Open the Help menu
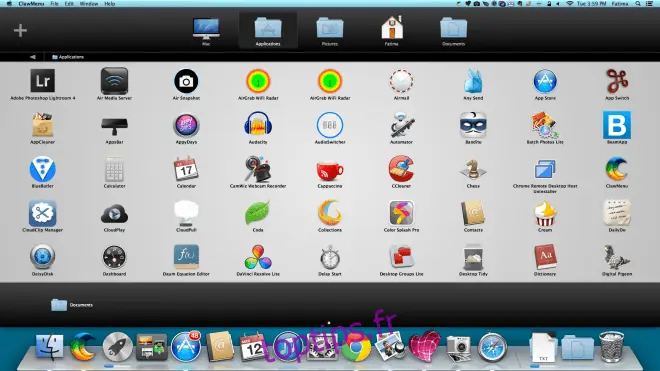The image size is (660, 371). tap(109, 4)
